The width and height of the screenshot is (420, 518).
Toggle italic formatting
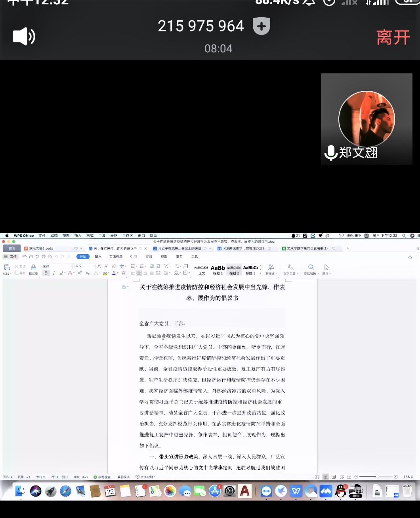pos(53,273)
